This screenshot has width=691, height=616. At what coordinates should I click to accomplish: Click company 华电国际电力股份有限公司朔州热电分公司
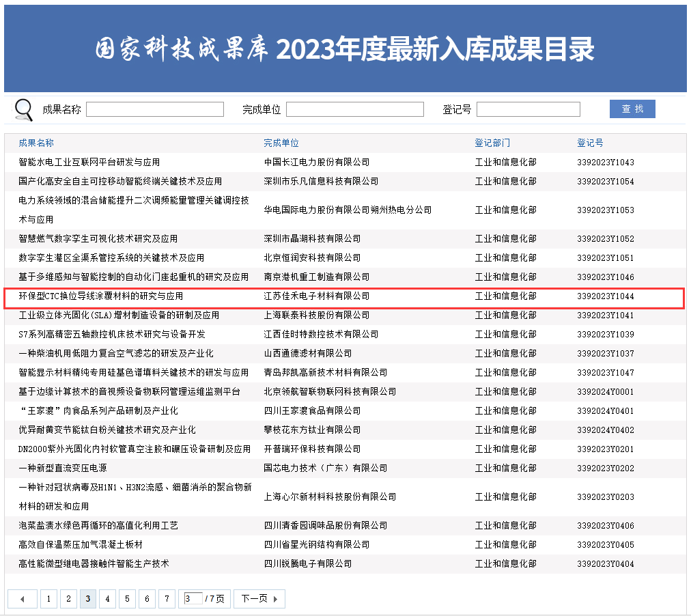coord(348,210)
